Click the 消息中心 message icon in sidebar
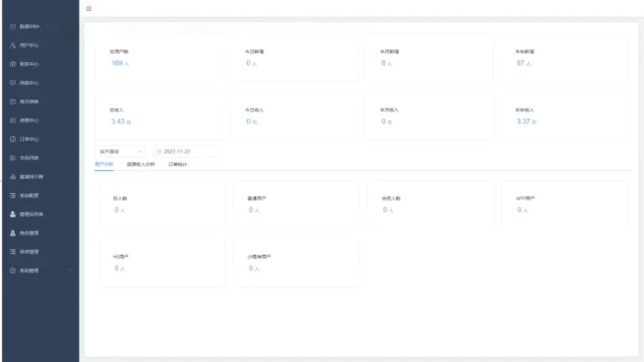 [x=12, y=83]
